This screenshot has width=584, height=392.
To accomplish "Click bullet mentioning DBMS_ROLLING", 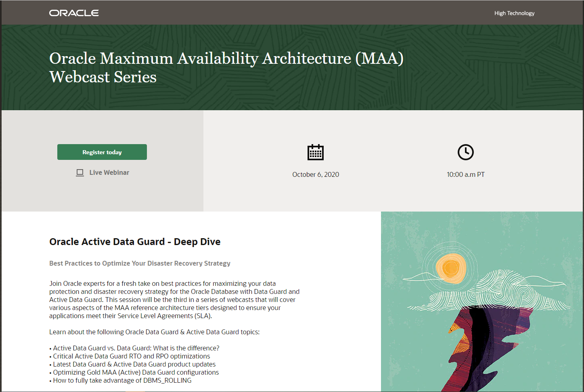I will (x=120, y=380).
